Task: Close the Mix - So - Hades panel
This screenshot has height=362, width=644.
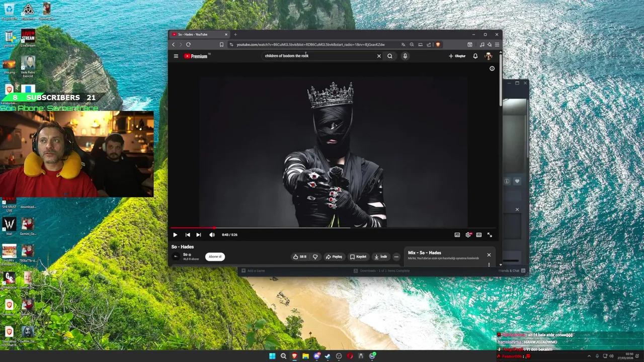Action: pos(489,255)
